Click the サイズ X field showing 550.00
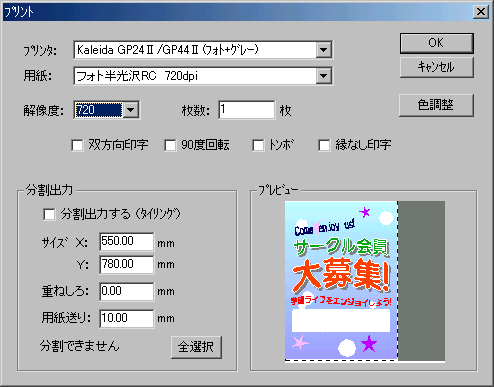The image size is (494, 387). click(127, 242)
